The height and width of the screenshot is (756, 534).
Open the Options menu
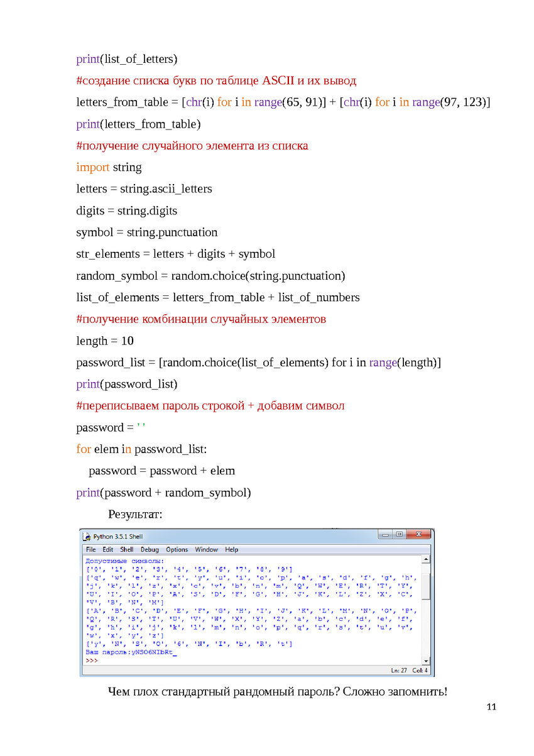click(177, 549)
